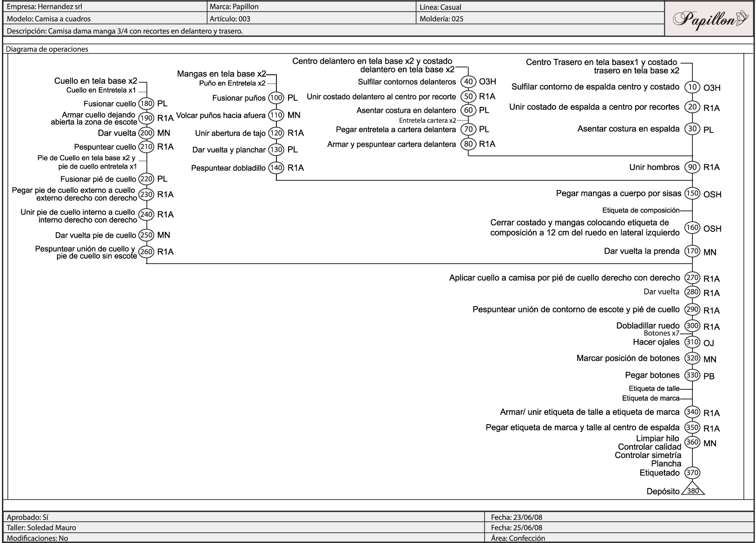Click operation circle 140 Pespuntear dobladillo

pos(276,168)
